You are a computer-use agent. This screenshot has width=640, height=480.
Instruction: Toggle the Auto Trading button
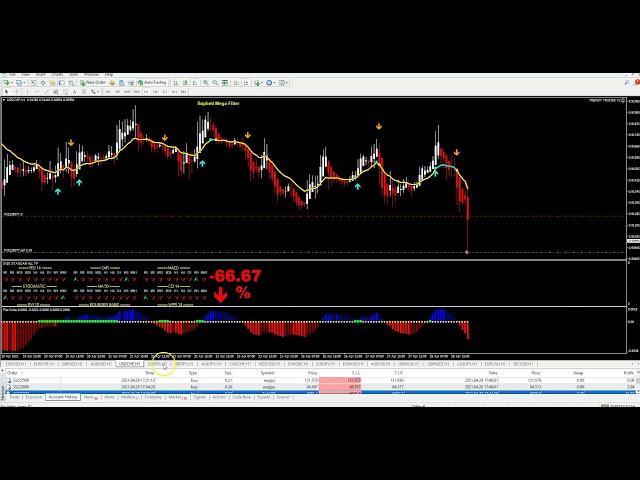[154, 82]
